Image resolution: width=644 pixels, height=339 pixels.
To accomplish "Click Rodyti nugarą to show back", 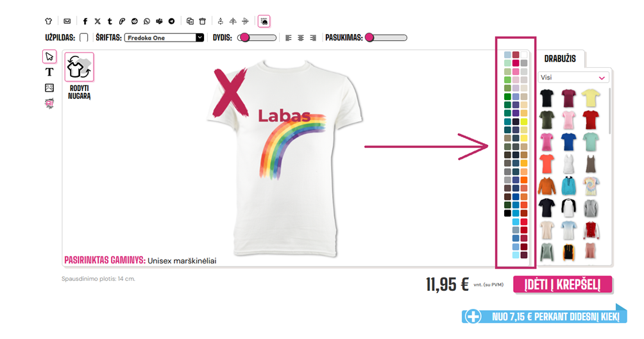I will [x=80, y=76].
